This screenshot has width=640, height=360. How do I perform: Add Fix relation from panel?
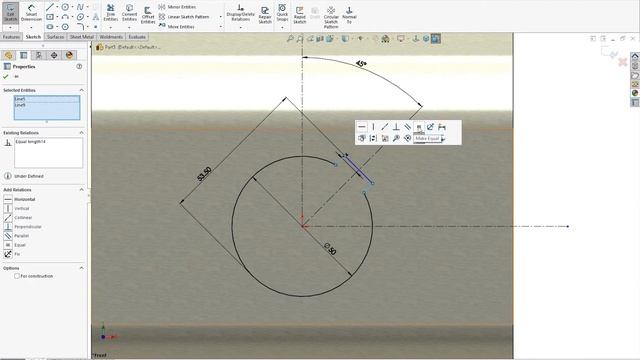pyautogui.click(x=12, y=254)
